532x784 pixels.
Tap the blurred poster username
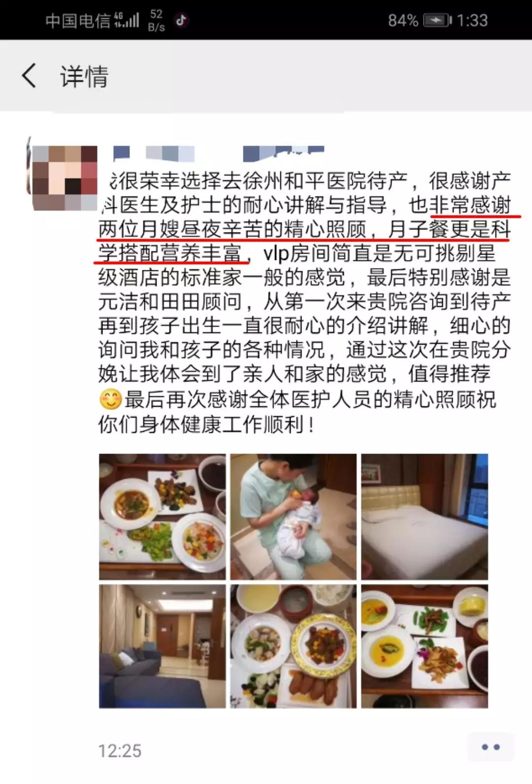pos(219,154)
